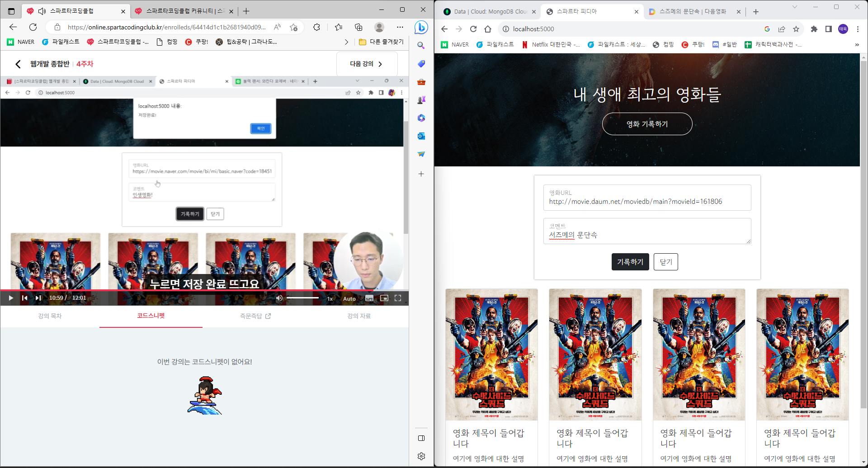Share this page from Chrome address bar
Viewport: 868px width, 468px height.
pos(782,29)
